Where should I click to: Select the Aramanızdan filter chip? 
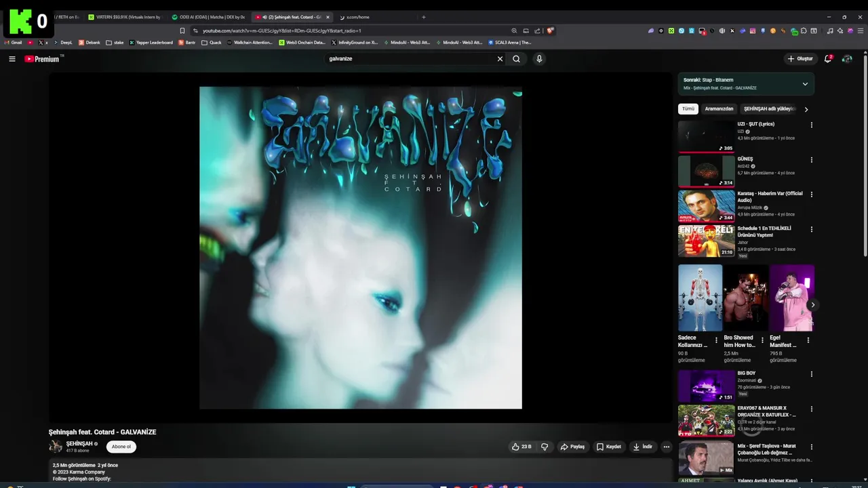click(x=719, y=109)
